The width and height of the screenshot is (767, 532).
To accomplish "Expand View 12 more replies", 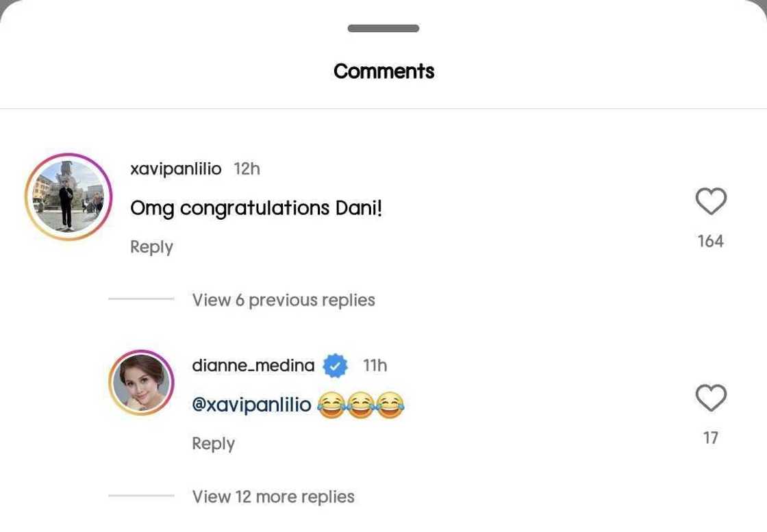I will click(273, 496).
